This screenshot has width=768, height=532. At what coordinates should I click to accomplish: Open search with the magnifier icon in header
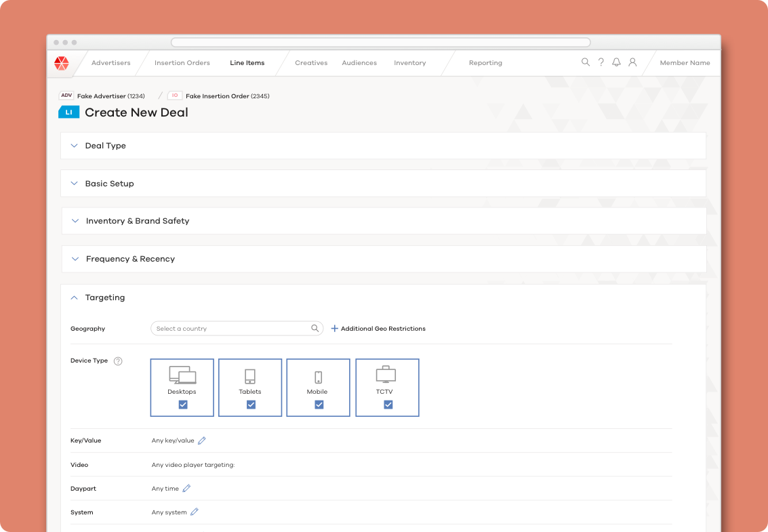pyautogui.click(x=586, y=62)
